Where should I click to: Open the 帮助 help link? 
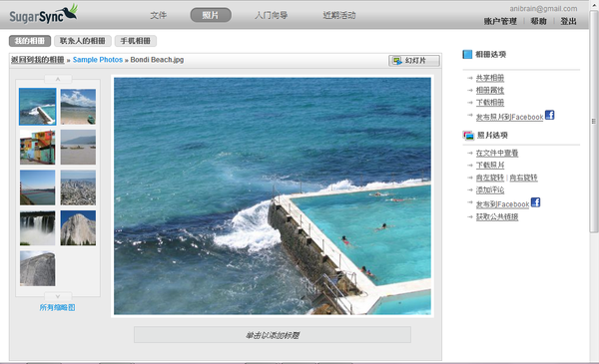click(x=539, y=21)
